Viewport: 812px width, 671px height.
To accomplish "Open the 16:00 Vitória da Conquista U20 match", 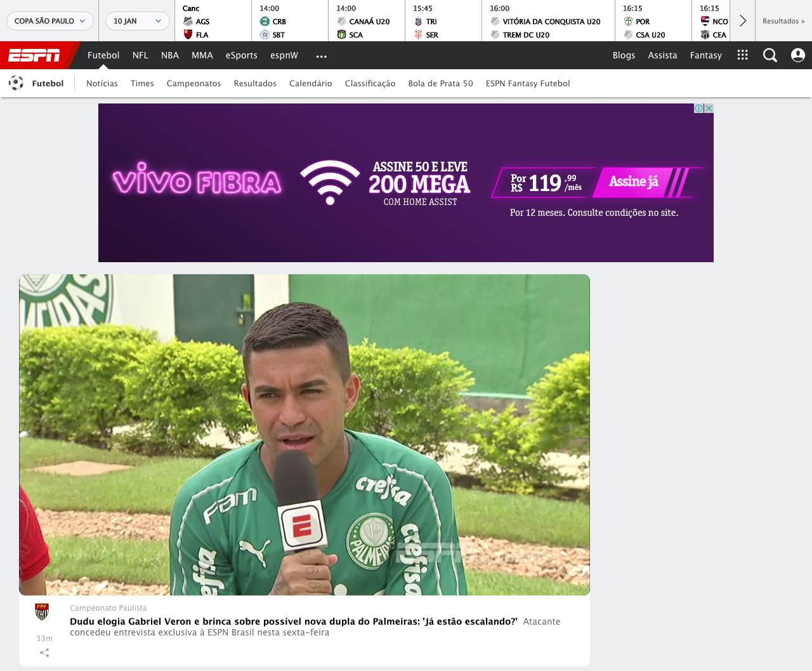I will 548,21.
